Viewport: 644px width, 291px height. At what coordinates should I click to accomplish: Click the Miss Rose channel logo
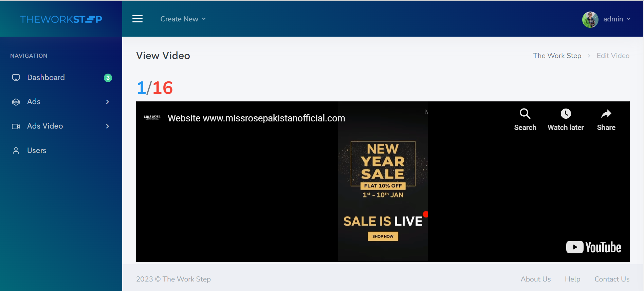(152, 118)
